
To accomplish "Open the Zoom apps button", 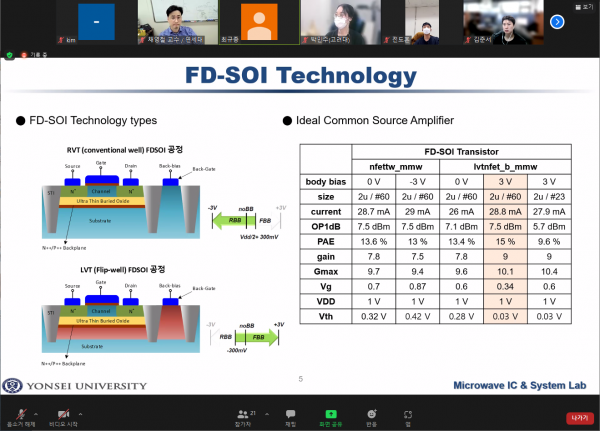I will (x=408, y=418).
